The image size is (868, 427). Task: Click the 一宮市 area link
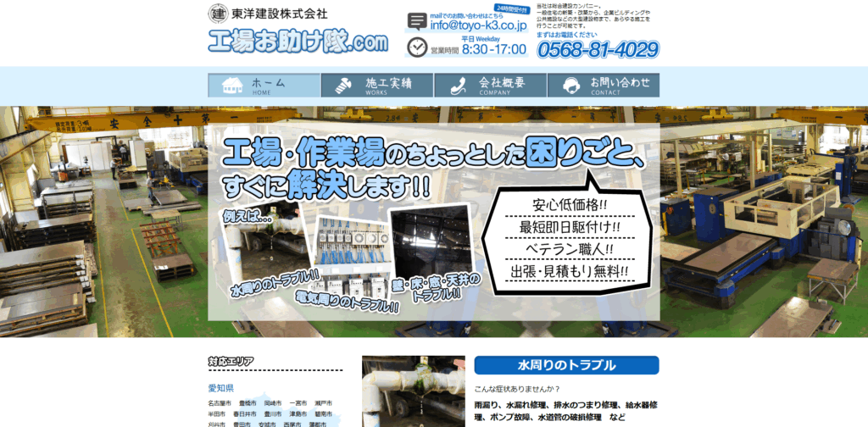tap(298, 403)
